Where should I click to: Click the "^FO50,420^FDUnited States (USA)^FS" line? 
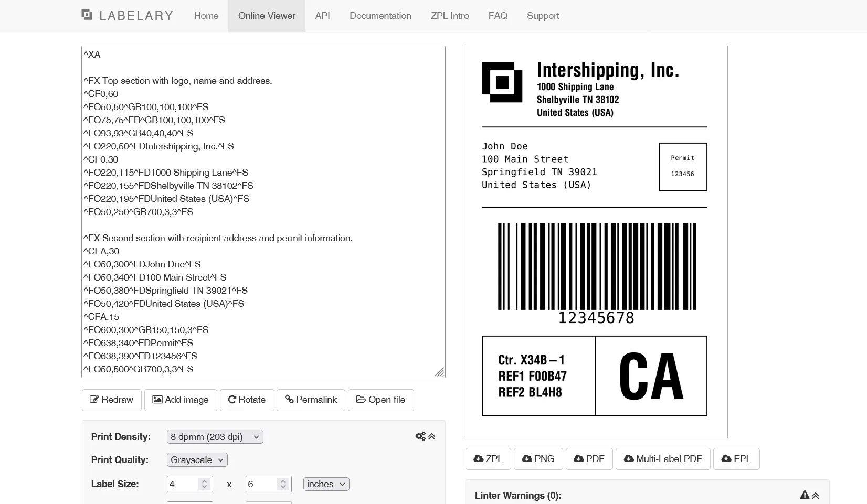(164, 304)
